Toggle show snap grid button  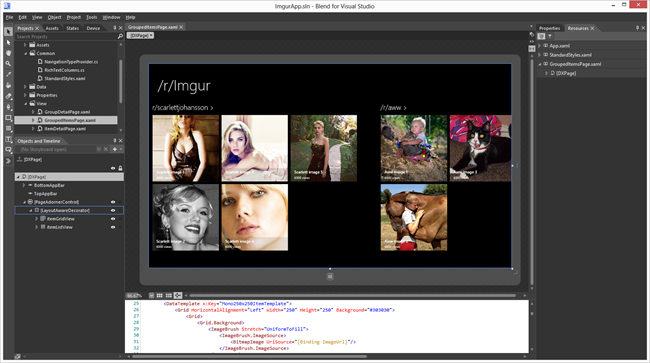point(159,295)
